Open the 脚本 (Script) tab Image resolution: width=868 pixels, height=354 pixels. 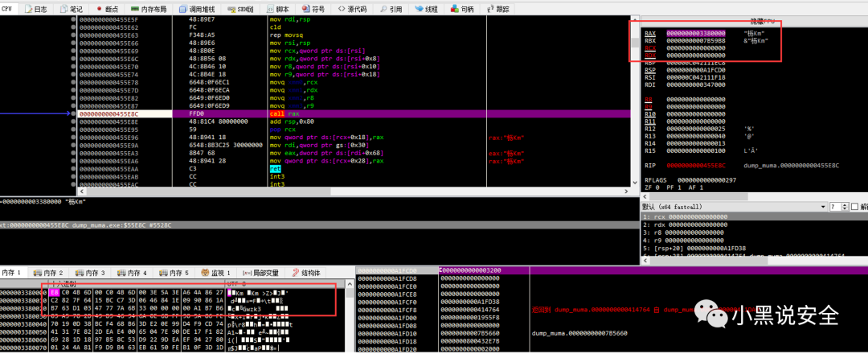tap(278, 10)
